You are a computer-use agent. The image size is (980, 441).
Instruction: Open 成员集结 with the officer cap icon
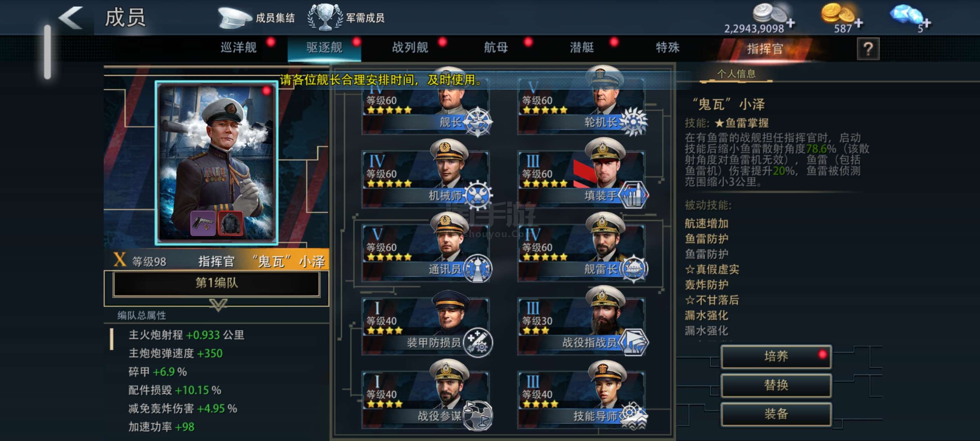pyautogui.click(x=256, y=17)
